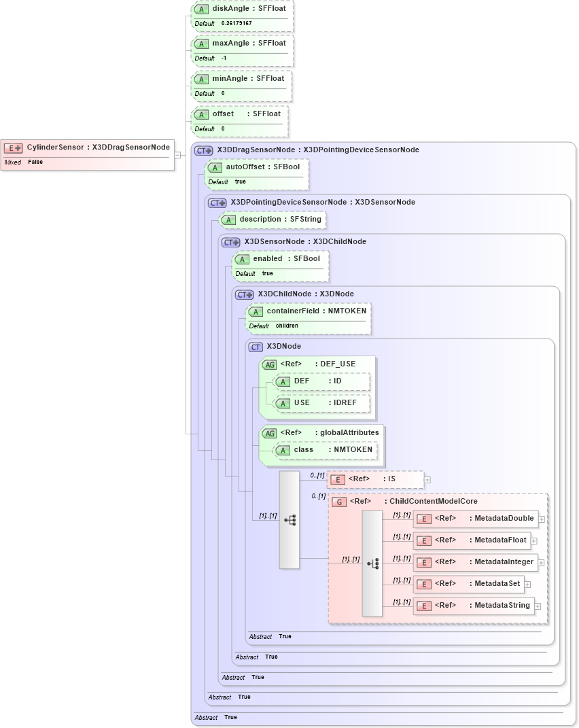Select the X3DSensorNode : X3DChildNode title
The height and width of the screenshot is (728, 579).
[x=305, y=241]
